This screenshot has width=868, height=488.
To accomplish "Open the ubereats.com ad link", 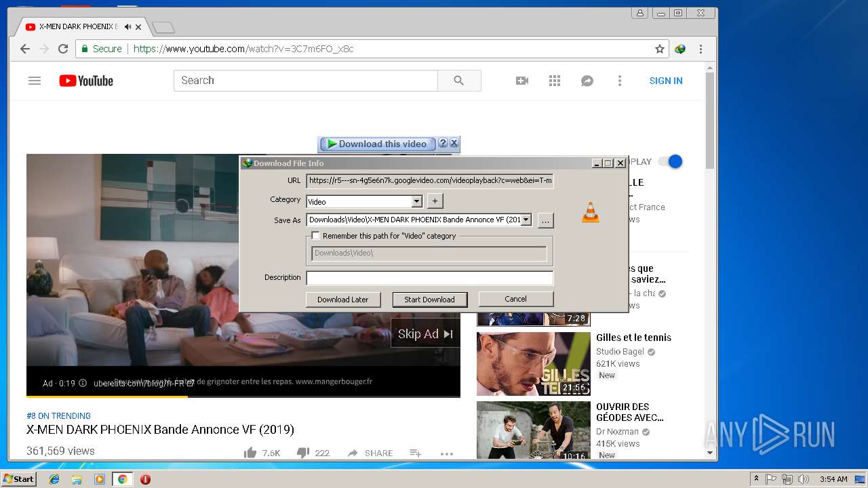I will click(x=144, y=383).
